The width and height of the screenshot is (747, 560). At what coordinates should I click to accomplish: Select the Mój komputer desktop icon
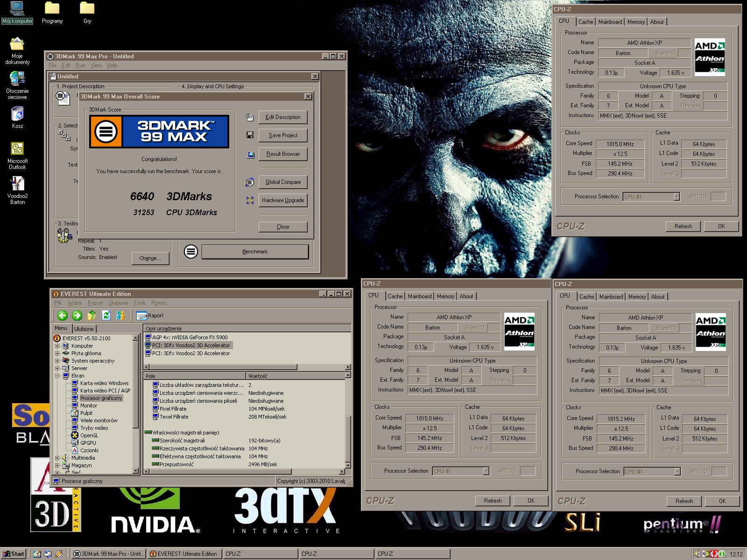[17, 13]
